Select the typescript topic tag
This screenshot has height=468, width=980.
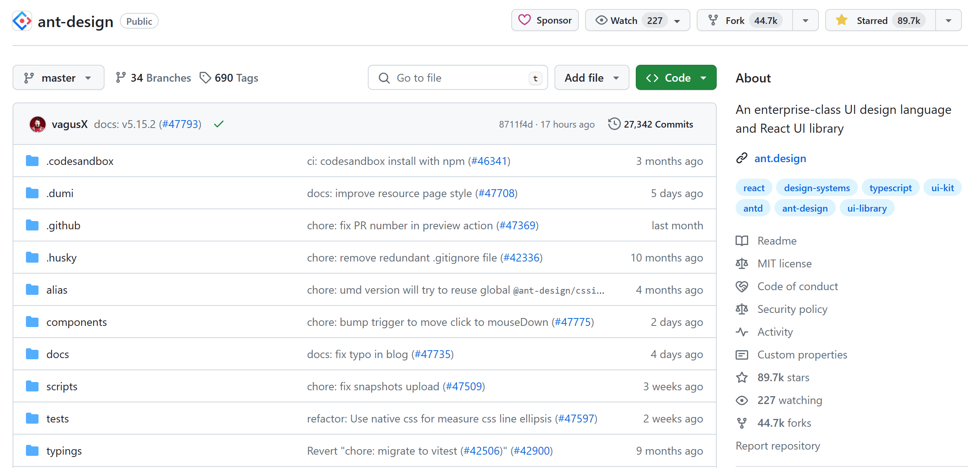[890, 188]
